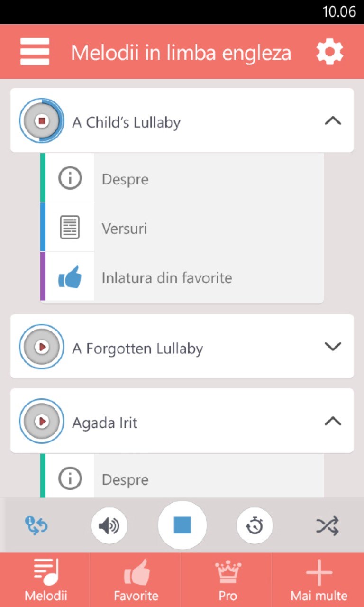Tap Despre under Agada Irit
364x607 pixels.
pos(125,479)
